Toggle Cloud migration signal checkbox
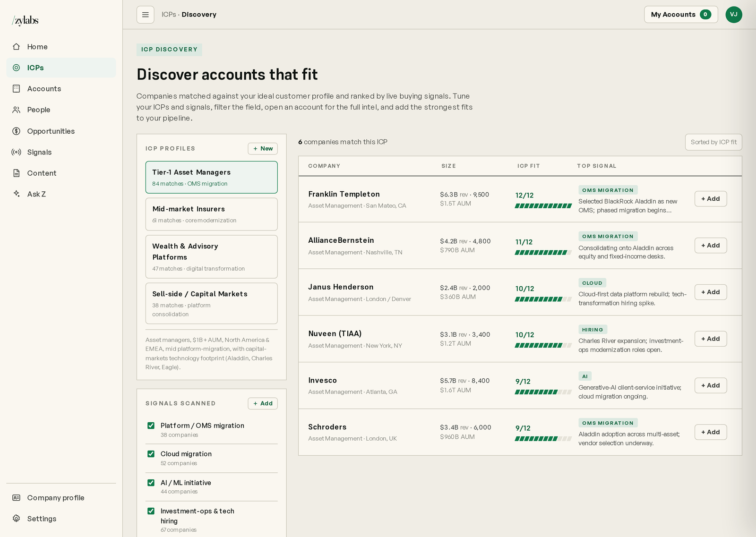Viewport: 756px width, 537px height. click(151, 454)
